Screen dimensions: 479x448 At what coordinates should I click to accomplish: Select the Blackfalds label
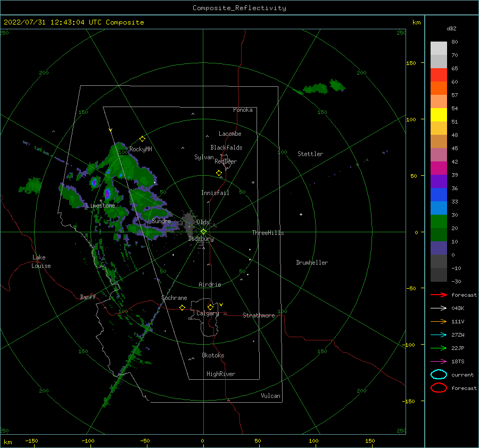[226, 148]
